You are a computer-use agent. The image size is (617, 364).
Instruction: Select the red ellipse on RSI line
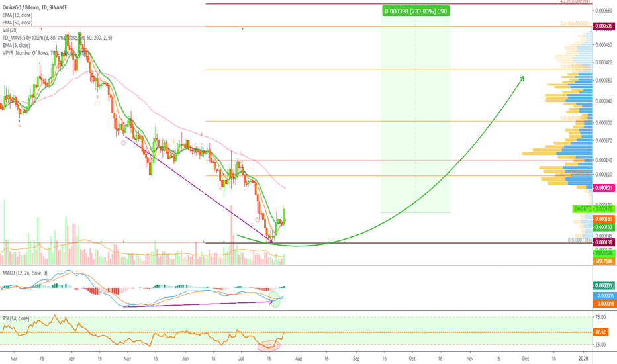click(269, 346)
